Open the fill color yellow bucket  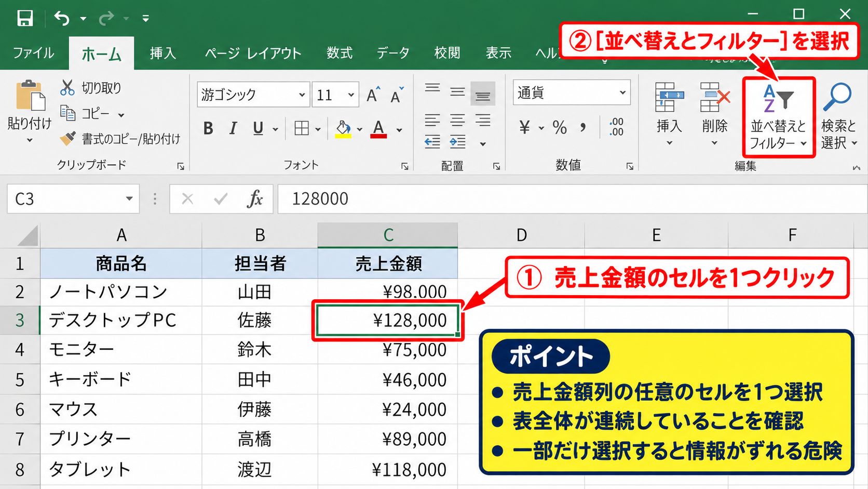343,128
